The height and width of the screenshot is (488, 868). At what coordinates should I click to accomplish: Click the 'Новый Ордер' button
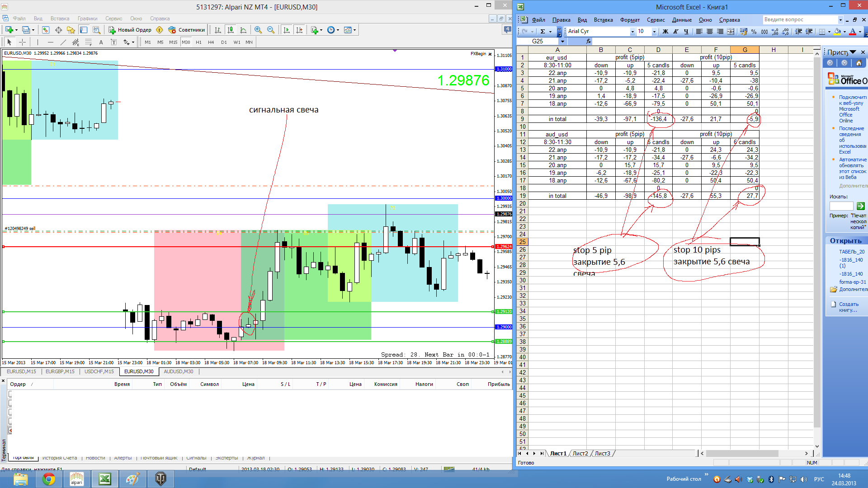coord(130,30)
